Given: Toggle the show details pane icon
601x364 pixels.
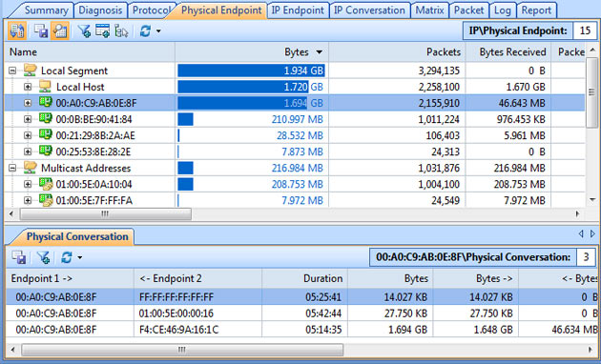Looking at the screenshot, I should [60, 31].
